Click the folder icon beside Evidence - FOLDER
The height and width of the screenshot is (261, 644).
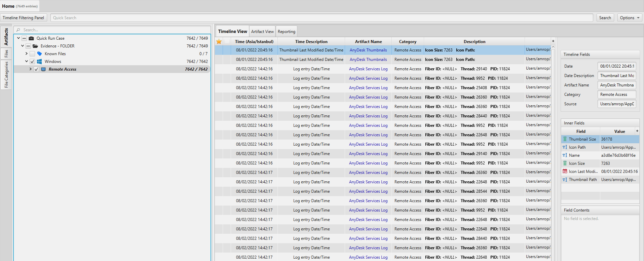coord(35,46)
